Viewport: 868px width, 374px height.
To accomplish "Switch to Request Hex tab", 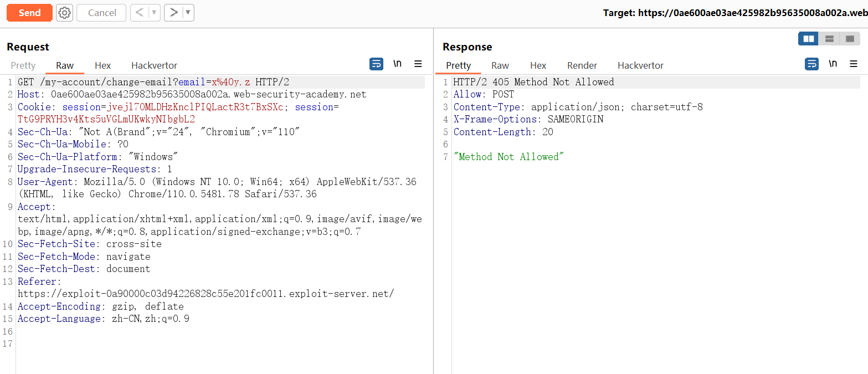I will coord(102,65).
